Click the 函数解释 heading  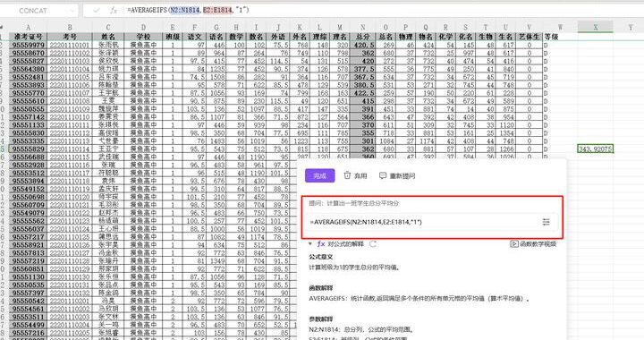pyautogui.click(x=321, y=288)
